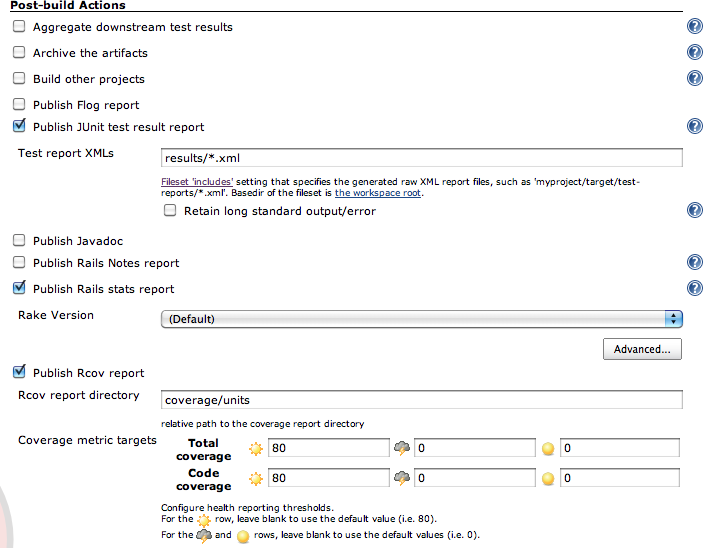
Task: Open help for Aggregate downstream test results
Action: point(694,26)
